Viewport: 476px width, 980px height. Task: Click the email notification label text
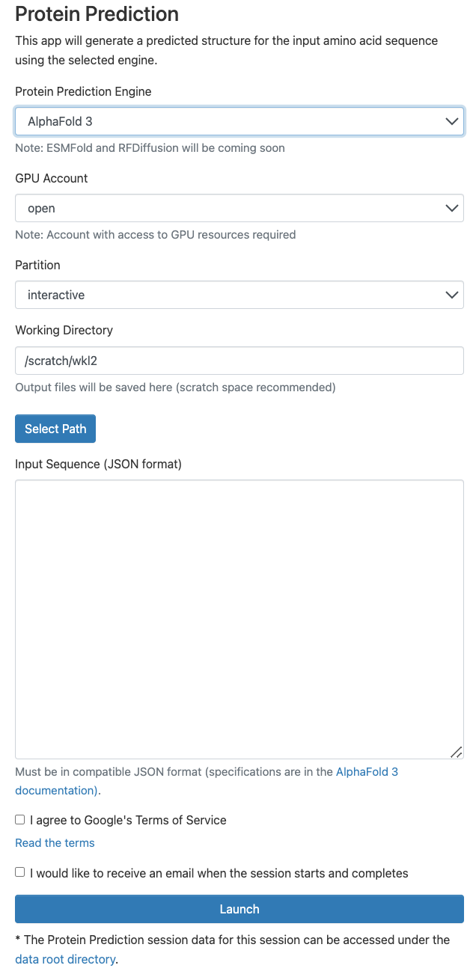219,873
